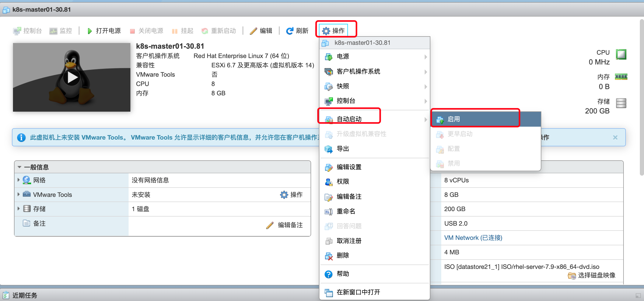Click the gear icon beside VMware Tools status

284,195
